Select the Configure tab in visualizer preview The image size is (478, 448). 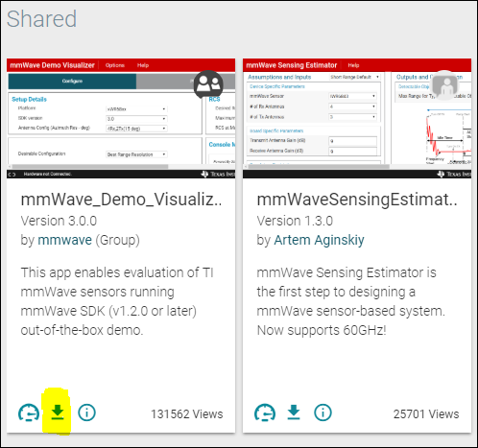(x=72, y=82)
